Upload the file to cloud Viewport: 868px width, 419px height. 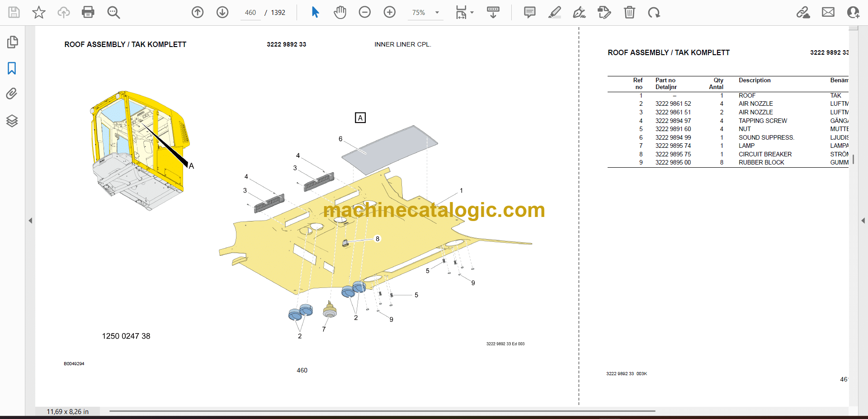pos(64,12)
